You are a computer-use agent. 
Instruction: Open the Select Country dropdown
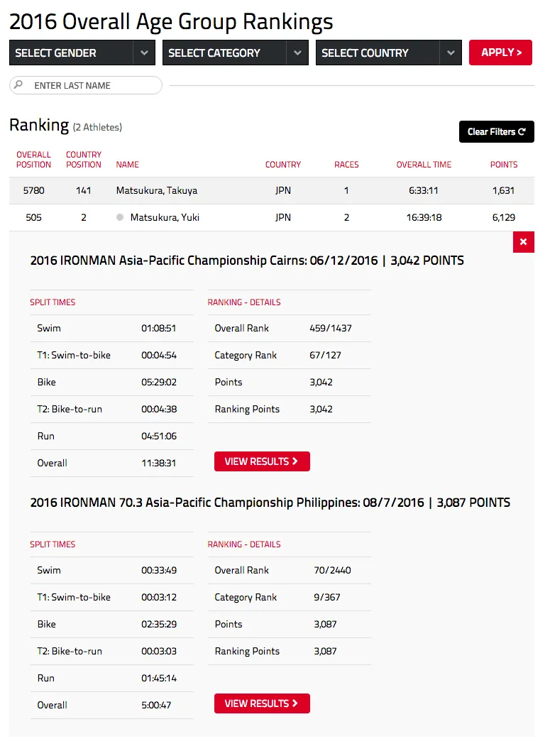tap(388, 53)
